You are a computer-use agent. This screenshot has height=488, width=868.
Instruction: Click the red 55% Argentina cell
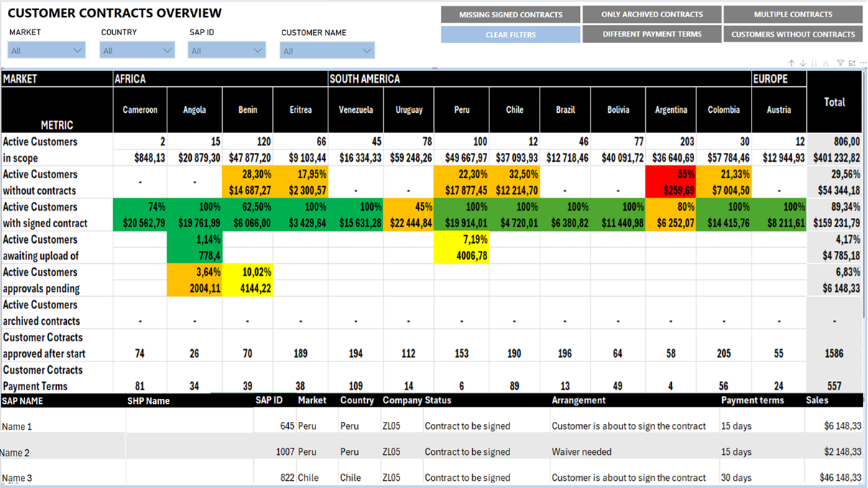coord(673,183)
